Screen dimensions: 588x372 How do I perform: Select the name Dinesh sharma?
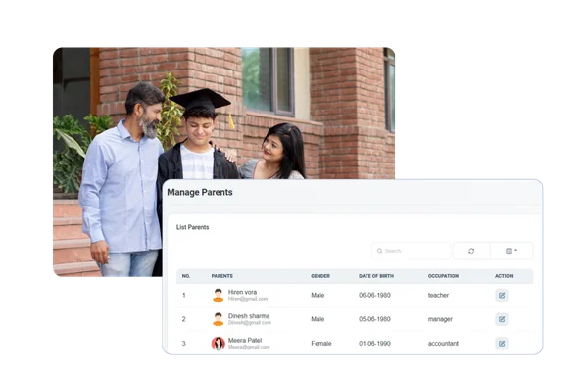coord(249,316)
